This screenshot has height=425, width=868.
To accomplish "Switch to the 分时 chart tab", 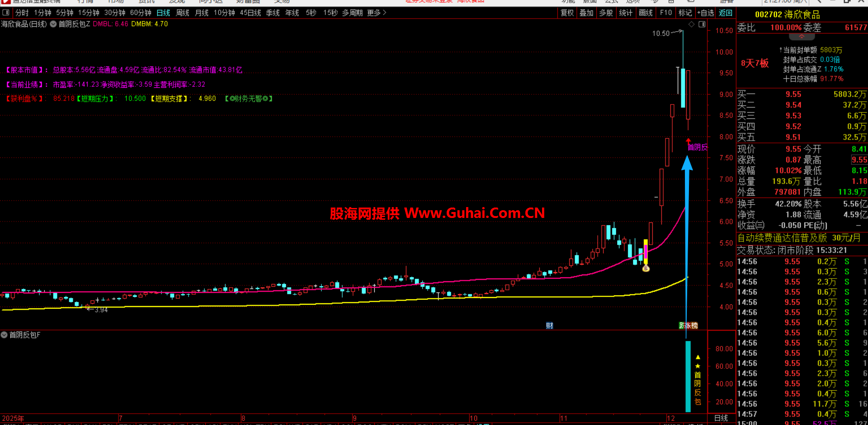I will coord(22,13).
